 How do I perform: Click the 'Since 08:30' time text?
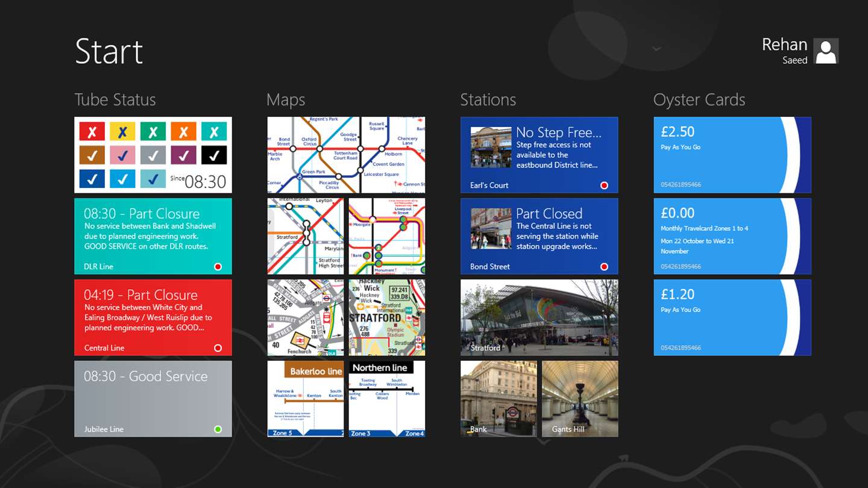[x=198, y=181]
